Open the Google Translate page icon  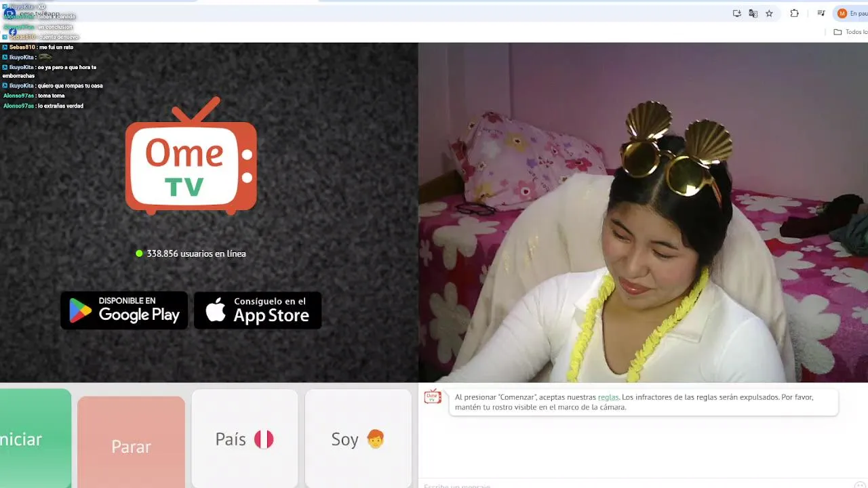pos(753,14)
